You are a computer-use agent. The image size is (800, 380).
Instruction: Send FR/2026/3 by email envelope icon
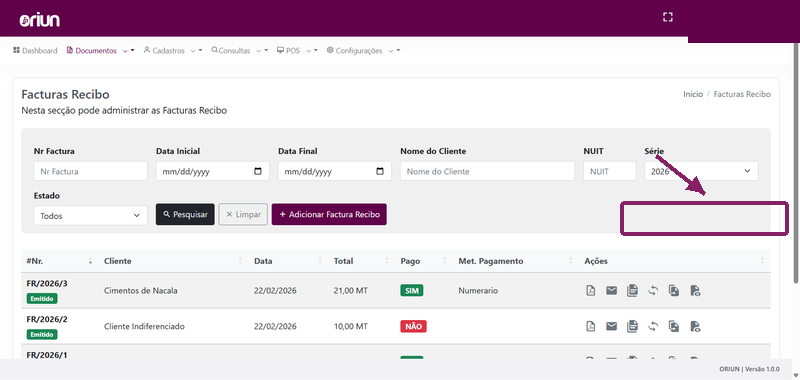click(611, 291)
